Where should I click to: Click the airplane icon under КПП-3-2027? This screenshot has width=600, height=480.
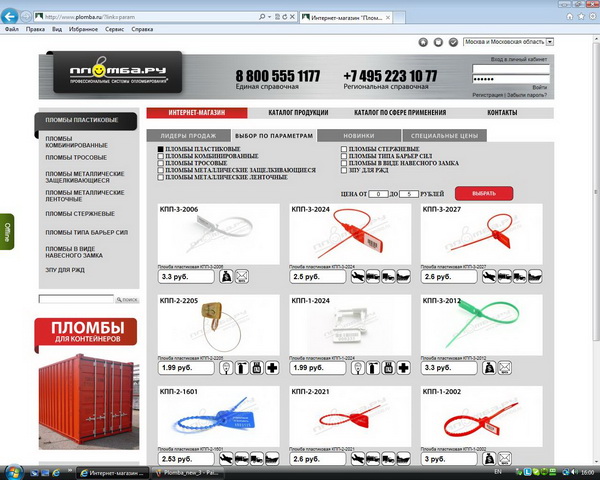(x=489, y=276)
